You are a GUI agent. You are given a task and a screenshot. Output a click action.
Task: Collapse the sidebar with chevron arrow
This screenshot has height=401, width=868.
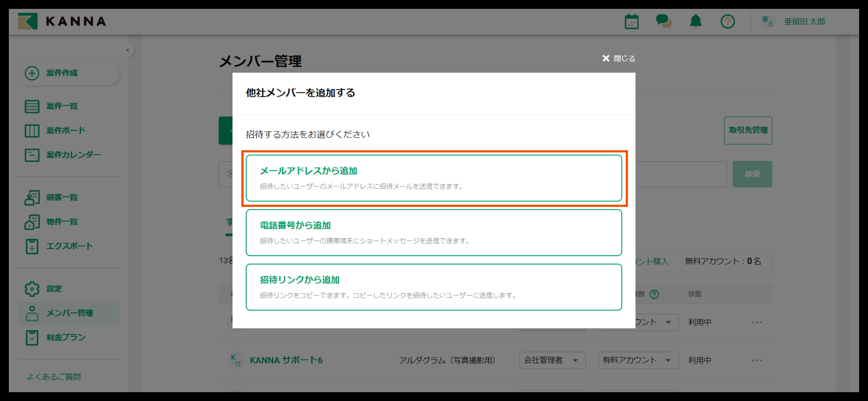tap(128, 50)
